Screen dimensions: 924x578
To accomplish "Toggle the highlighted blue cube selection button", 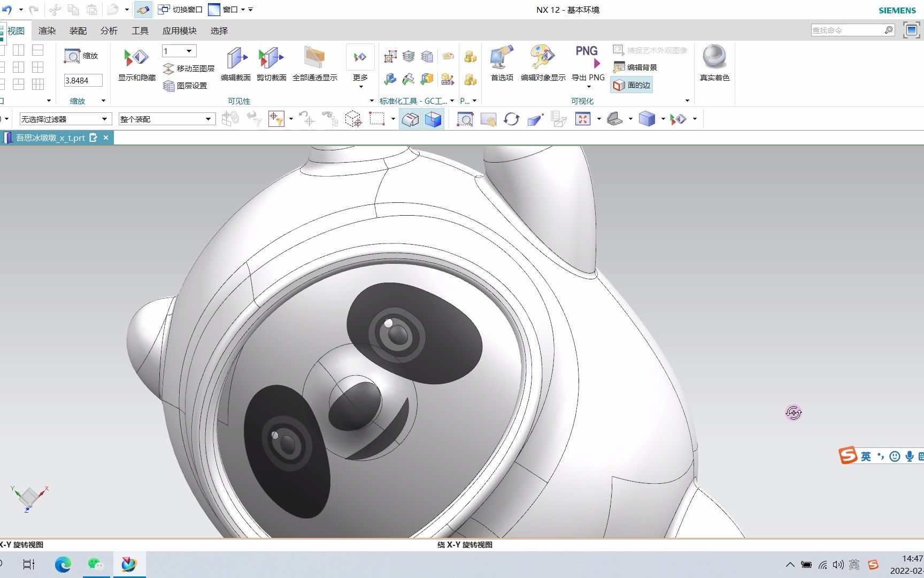I will pos(433,119).
